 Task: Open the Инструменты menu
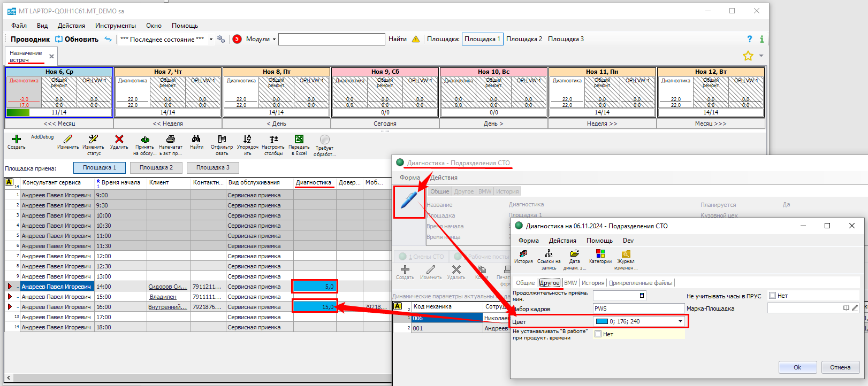(x=115, y=26)
